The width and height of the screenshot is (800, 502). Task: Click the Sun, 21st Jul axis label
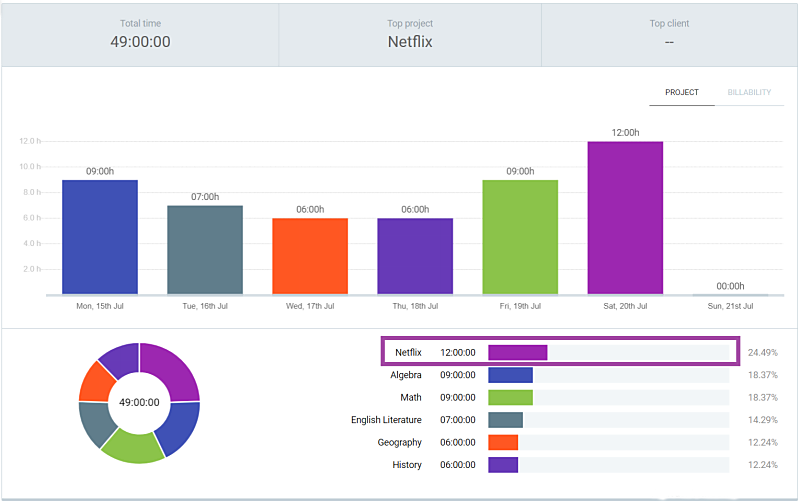click(730, 306)
